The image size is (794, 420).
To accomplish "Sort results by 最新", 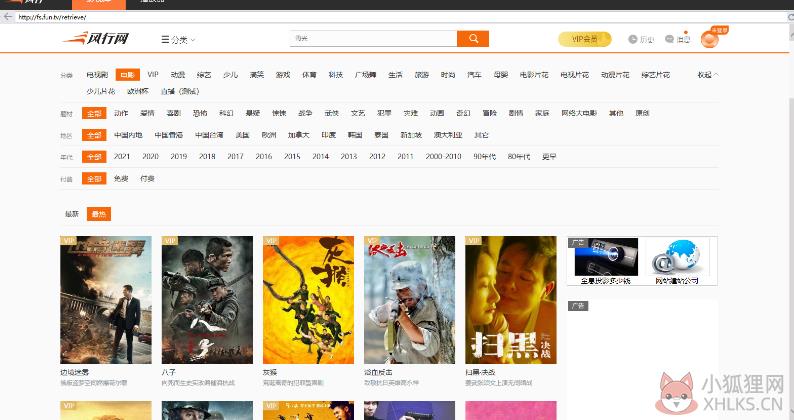I will click(72, 214).
